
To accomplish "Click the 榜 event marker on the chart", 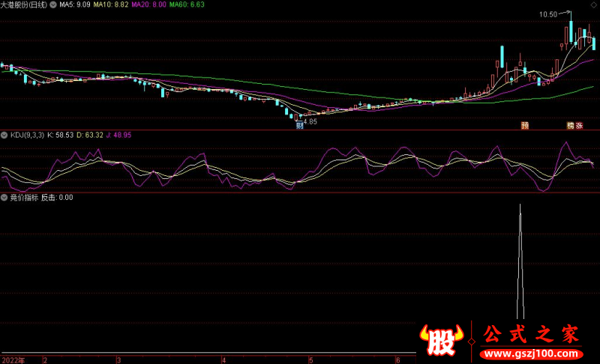I will pos(570,126).
